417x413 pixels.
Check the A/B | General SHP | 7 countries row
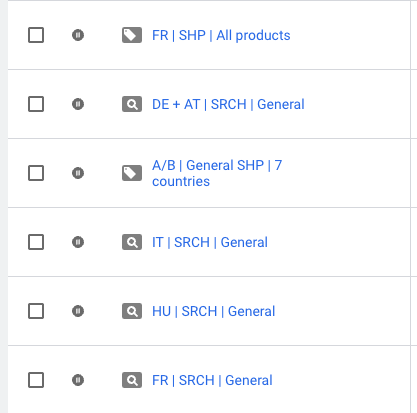[36, 173]
